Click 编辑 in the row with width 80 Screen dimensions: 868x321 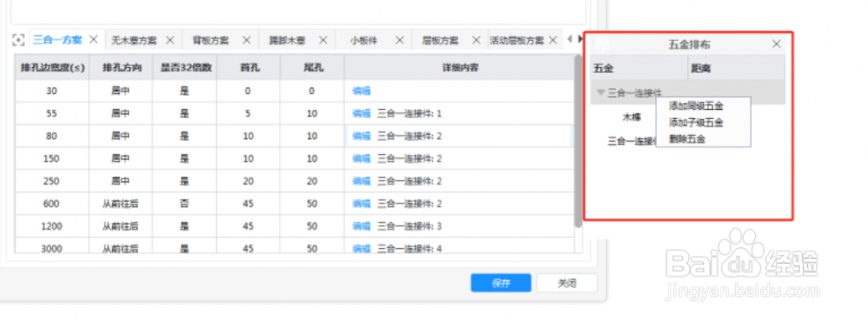click(x=362, y=136)
